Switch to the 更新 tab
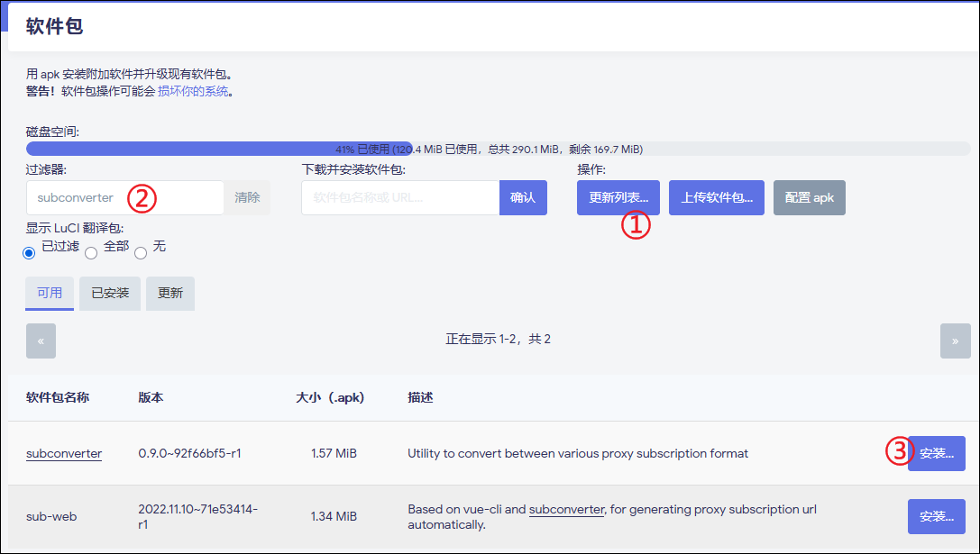The image size is (980, 554). tap(170, 293)
